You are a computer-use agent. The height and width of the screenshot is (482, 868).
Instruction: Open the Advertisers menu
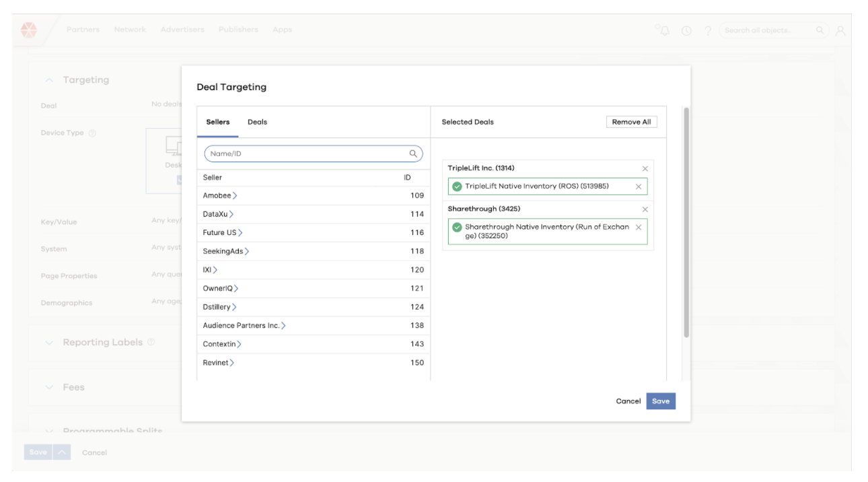pyautogui.click(x=182, y=30)
